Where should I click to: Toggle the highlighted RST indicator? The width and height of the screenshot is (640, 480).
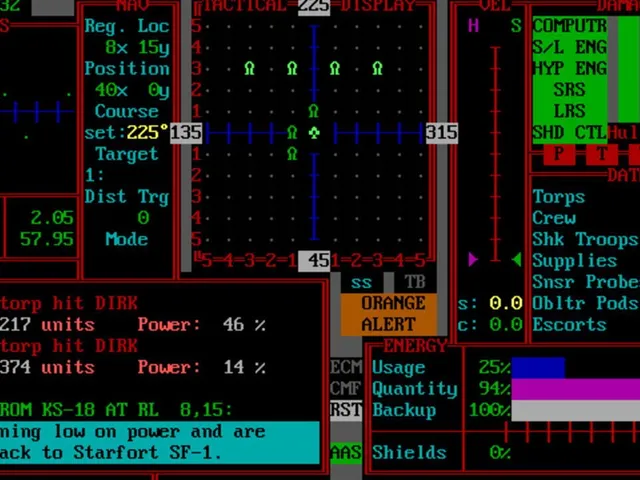click(x=346, y=410)
